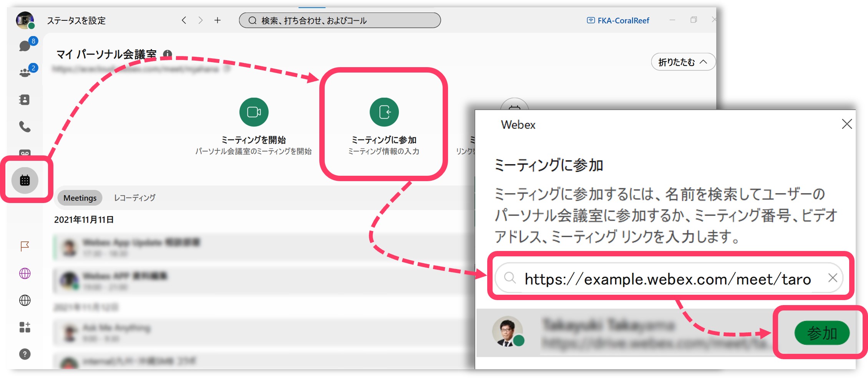The width and height of the screenshot is (868, 378).
Task: Select the Meetings calendar icon in sidebar
Action: (x=25, y=180)
